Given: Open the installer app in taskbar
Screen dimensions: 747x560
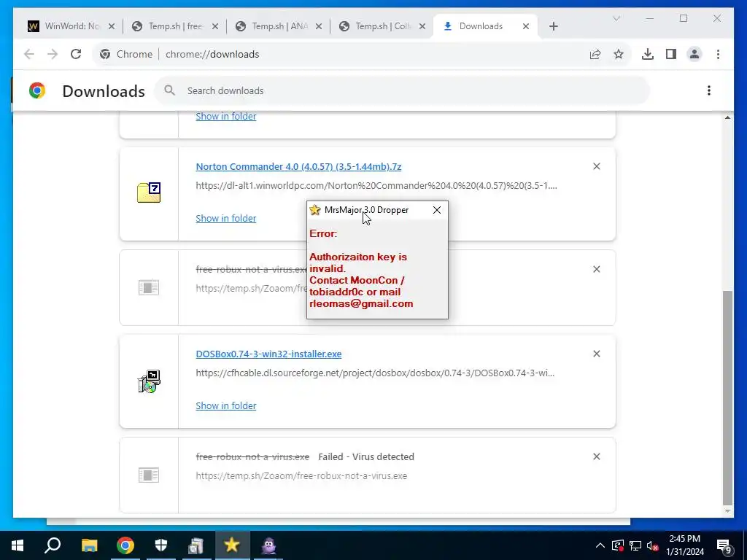Looking at the screenshot, I should point(196,545).
